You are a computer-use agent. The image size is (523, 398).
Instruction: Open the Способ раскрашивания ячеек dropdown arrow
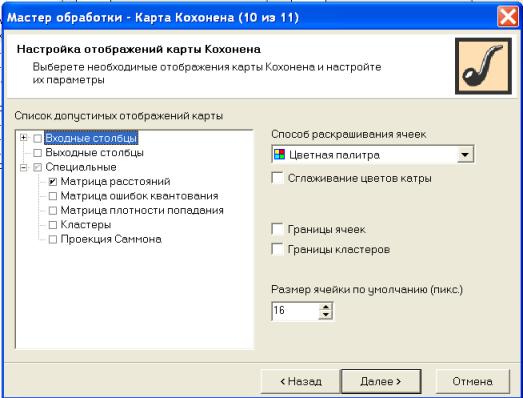click(465, 154)
